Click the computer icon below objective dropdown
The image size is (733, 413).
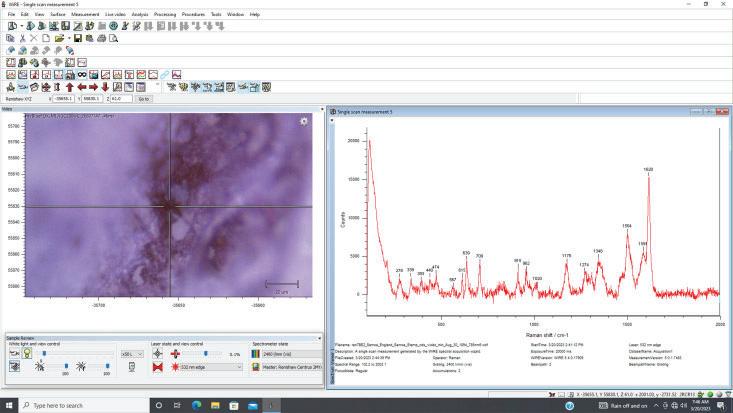[x=132, y=367]
